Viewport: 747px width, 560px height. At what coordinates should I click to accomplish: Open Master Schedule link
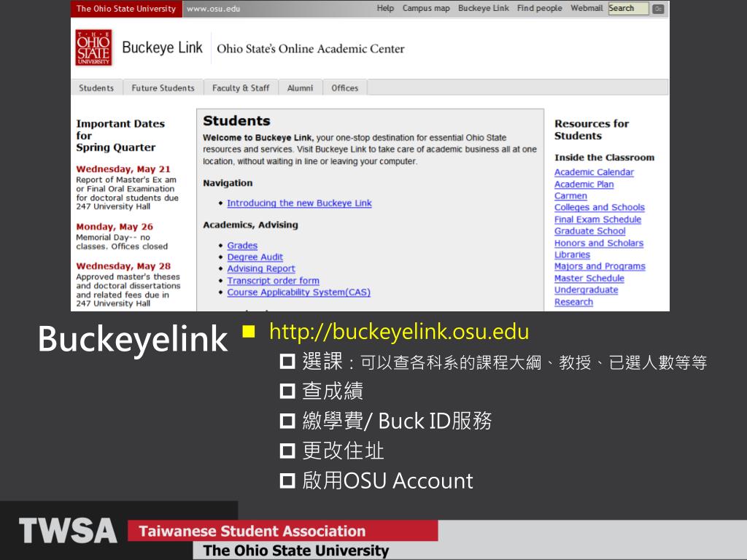click(589, 278)
